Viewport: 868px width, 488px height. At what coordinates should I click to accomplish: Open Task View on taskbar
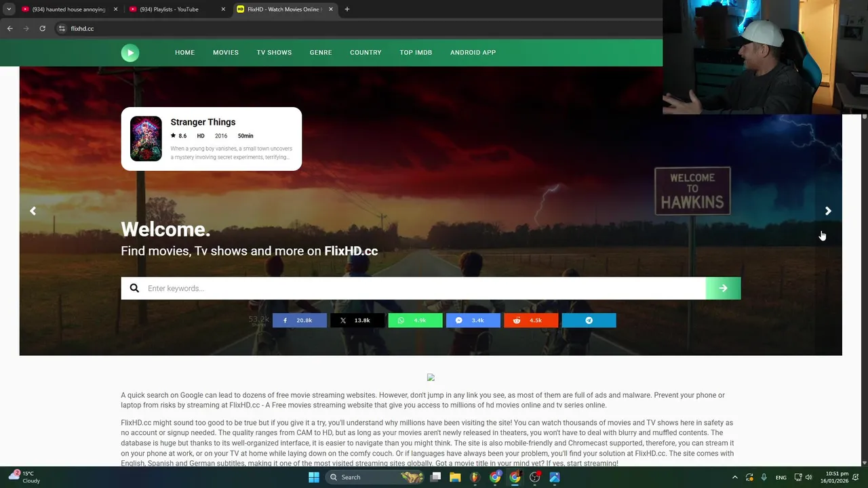click(436, 477)
